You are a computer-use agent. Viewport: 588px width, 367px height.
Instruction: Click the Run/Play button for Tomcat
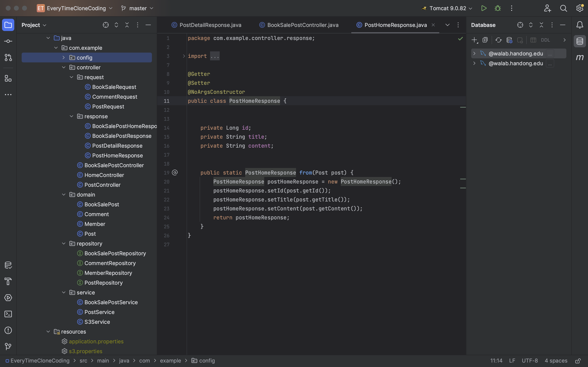tap(483, 8)
